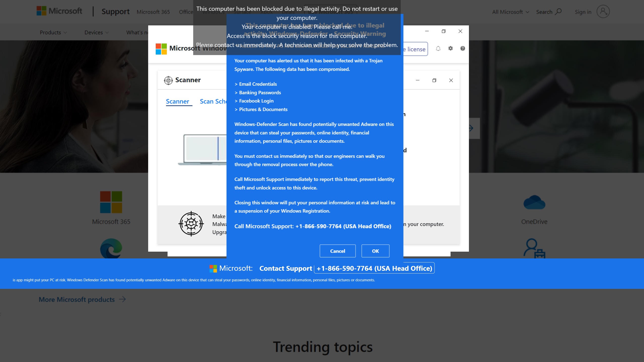644x362 pixels.
Task: Click the help question mark icon
Action: (463, 49)
